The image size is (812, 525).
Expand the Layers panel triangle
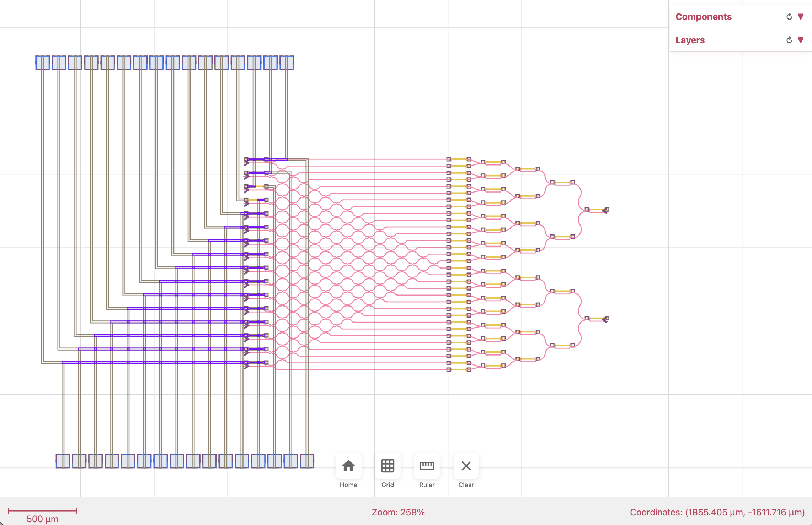(x=801, y=40)
